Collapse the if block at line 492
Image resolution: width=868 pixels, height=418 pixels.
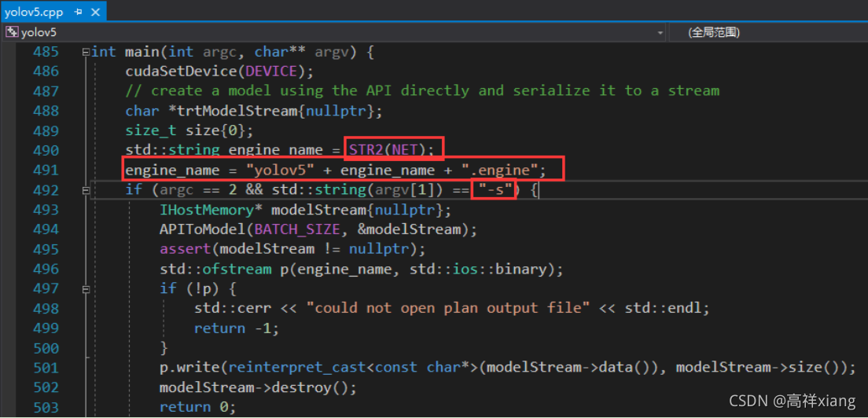pyautogui.click(x=86, y=190)
